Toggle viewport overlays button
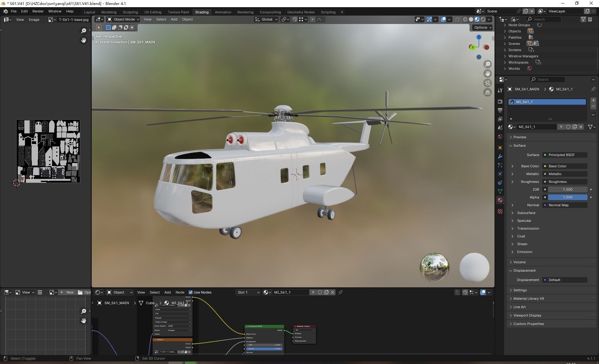Viewport: 599px width, 364px height. pos(443,19)
